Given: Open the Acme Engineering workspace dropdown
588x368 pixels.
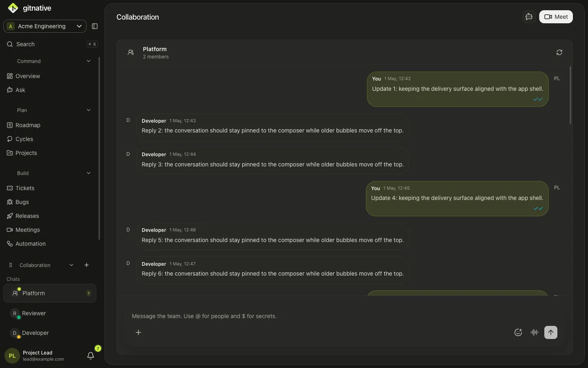Looking at the screenshot, I should click(45, 26).
